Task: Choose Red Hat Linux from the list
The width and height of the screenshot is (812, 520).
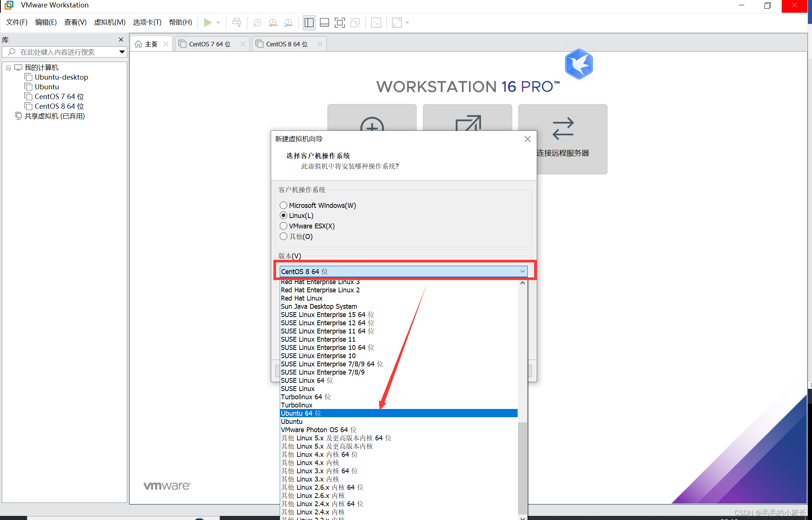Action: 399,298
